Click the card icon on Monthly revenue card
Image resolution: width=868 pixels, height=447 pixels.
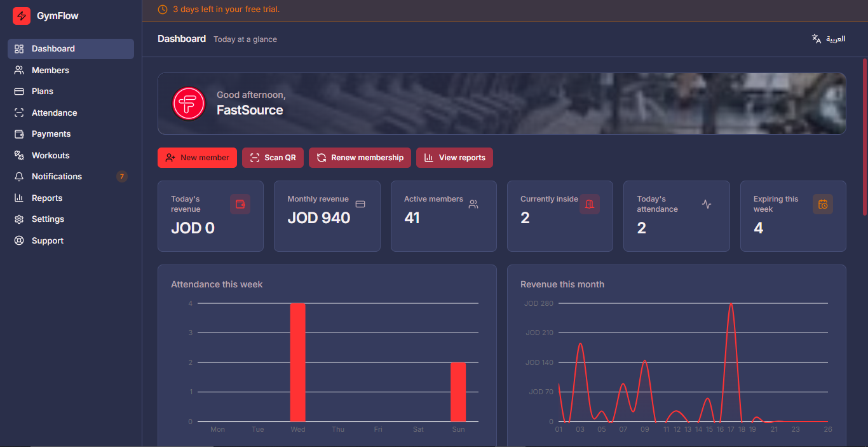click(360, 204)
